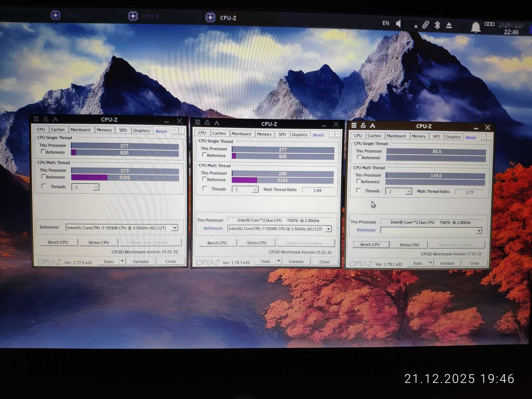Expand the Reference processor dropdown in CPU-Z 1.77
Viewport: 532px width, 399px height.
(175, 228)
